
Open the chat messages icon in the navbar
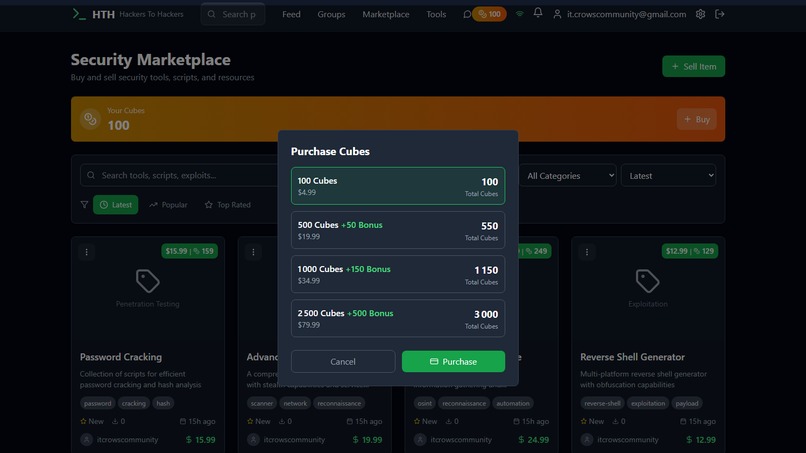coord(467,14)
